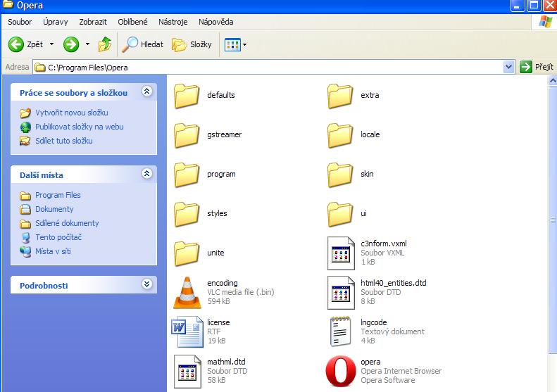Collapse the Práce se soubory a složkou panel
Viewport: 557px width, 392px height.
[x=146, y=91]
